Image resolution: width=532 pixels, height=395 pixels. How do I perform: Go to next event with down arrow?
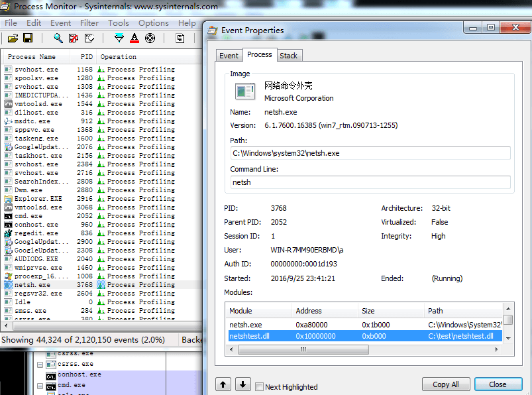pos(242,384)
